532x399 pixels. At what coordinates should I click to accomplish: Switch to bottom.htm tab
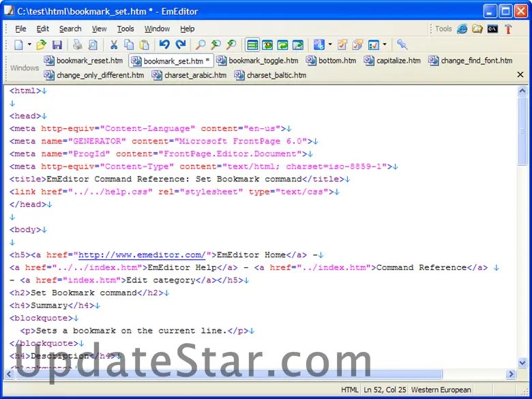(331, 61)
